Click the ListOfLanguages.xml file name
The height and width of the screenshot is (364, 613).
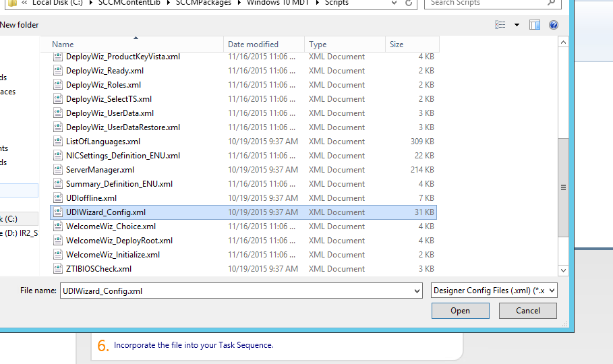(x=103, y=142)
